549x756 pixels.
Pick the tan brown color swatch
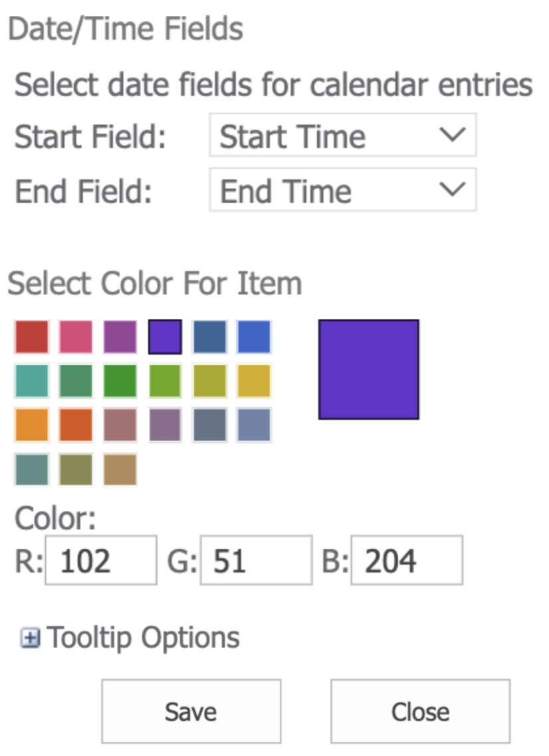120,470
